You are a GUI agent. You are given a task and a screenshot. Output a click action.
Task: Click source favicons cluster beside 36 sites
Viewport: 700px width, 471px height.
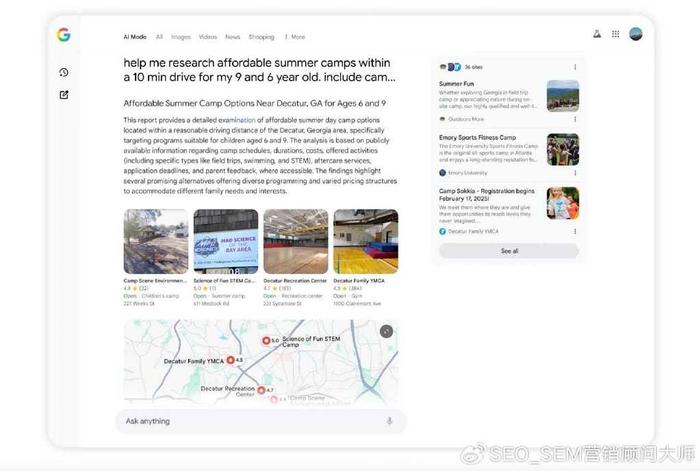pos(450,67)
